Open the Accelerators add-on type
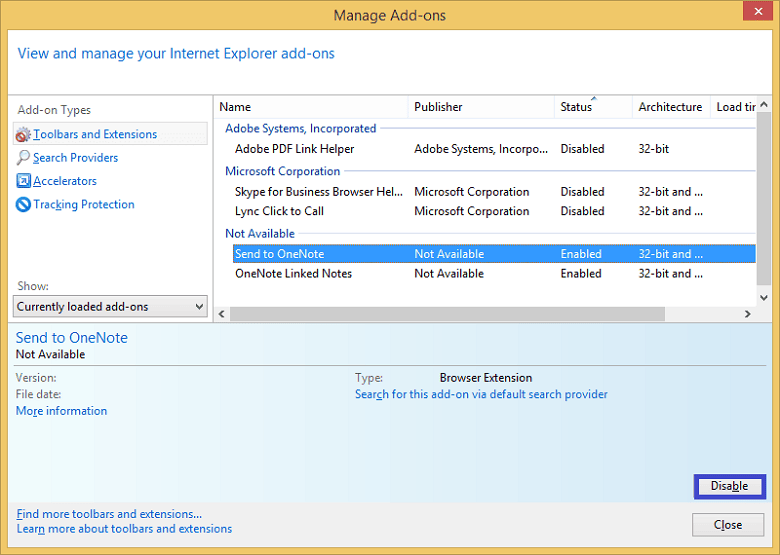The image size is (780, 555). point(65,181)
